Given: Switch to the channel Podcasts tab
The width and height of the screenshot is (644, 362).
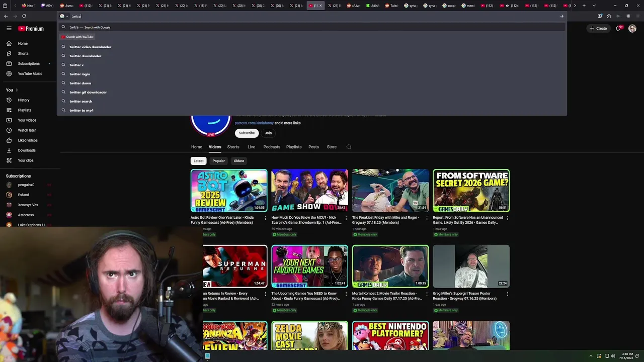Looking at the screenshot, I should point(272,147).
